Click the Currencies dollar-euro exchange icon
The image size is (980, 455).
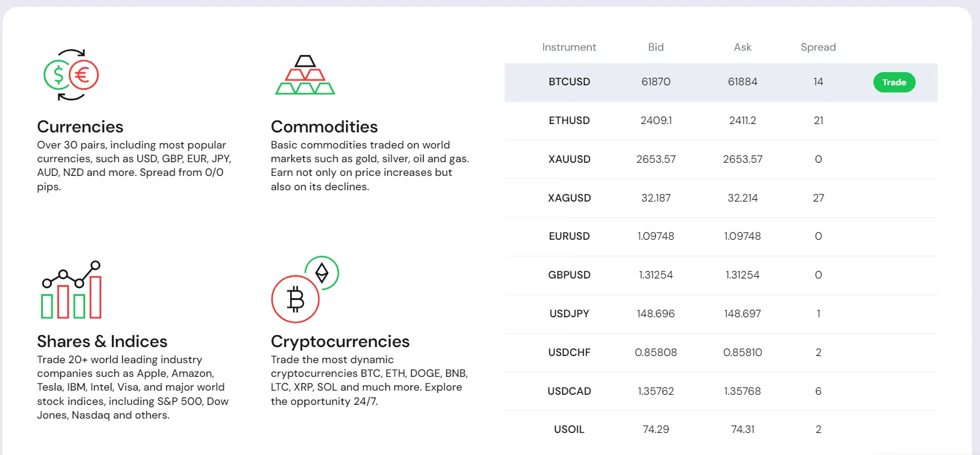point(71,75)
